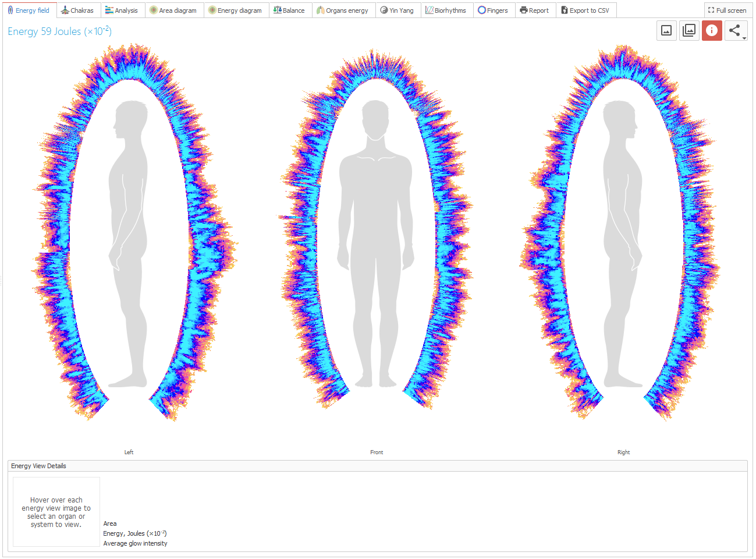Go to the Balance tab
756x559 pixels.
[289, 10]
